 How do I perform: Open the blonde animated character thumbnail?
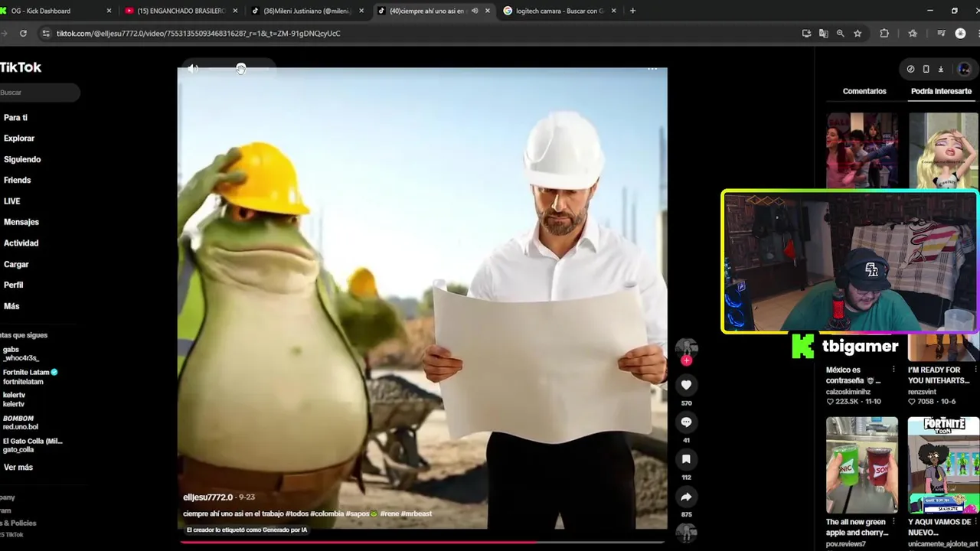click(943, 151)
